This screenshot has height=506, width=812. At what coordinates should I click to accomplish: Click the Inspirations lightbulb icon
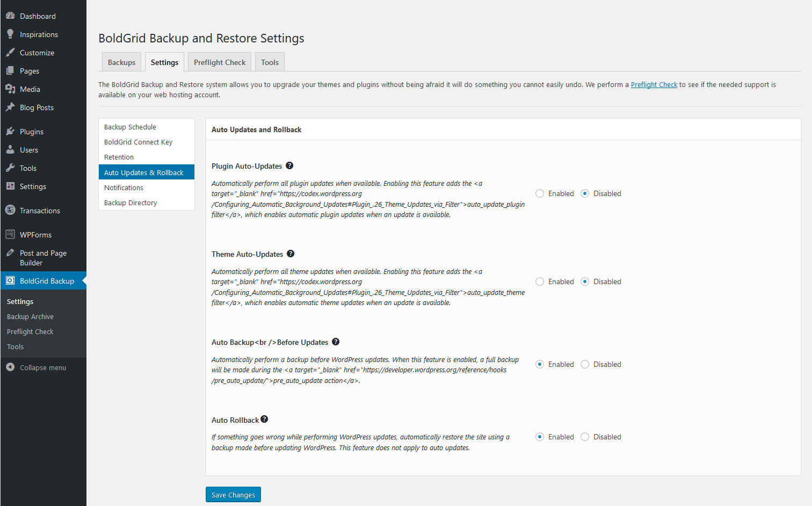(x=10, y=34)
